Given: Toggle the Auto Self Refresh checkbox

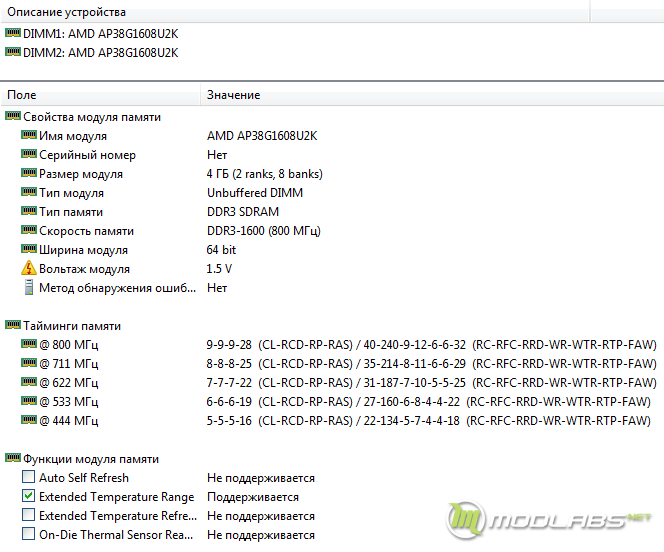Looking at the screenshot, I should (28, 477).
